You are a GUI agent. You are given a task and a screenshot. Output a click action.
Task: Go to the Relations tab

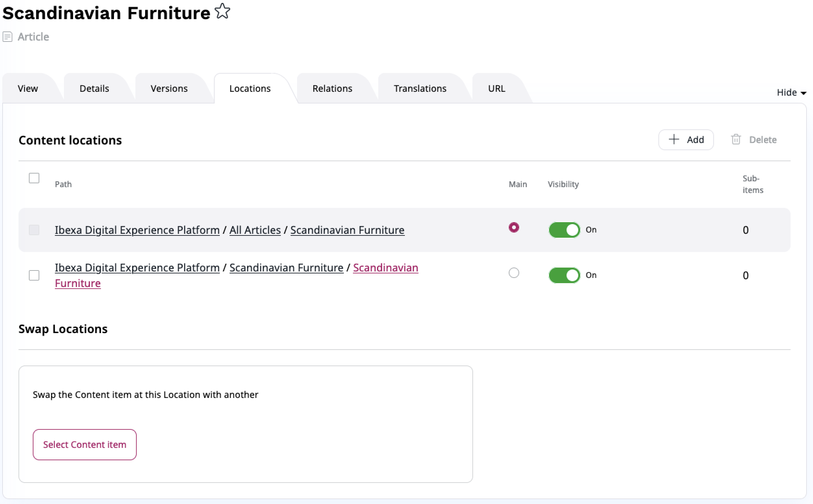(332, 89)
